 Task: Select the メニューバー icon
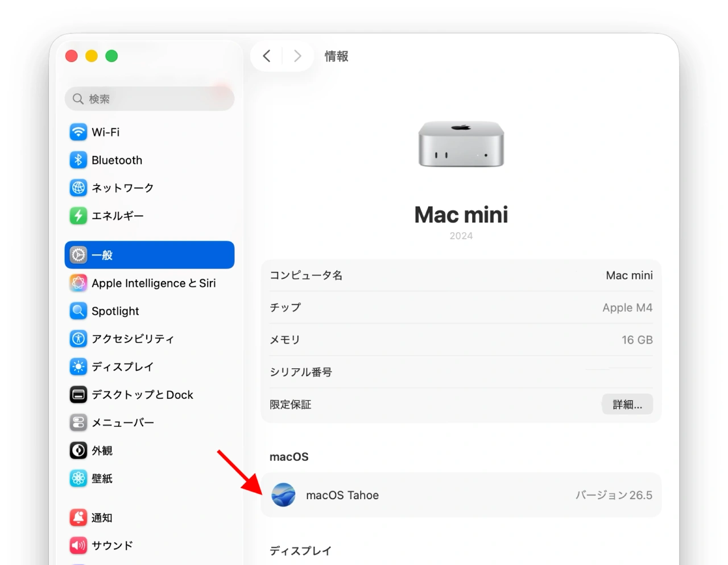click(78, 422)
